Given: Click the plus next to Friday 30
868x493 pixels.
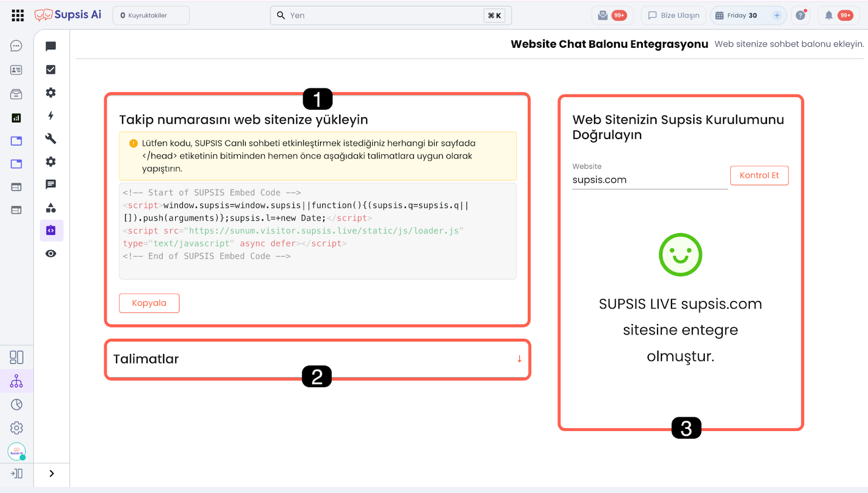Looking at the screenshot, I should pos(777,15).
